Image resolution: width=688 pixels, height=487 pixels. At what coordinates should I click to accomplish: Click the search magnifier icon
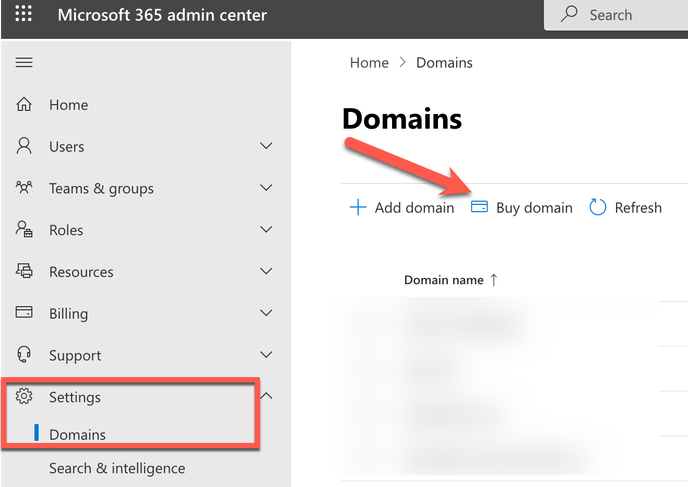click(569, 14)
